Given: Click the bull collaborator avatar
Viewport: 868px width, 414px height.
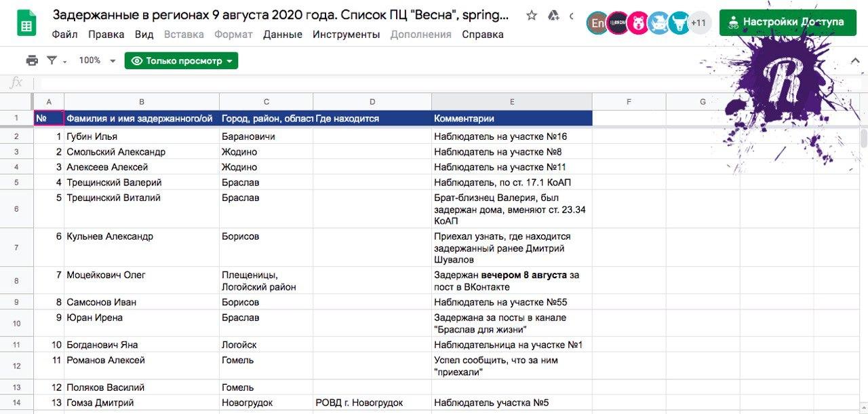Looking at the screenshot, I should (x=679, y=23).
